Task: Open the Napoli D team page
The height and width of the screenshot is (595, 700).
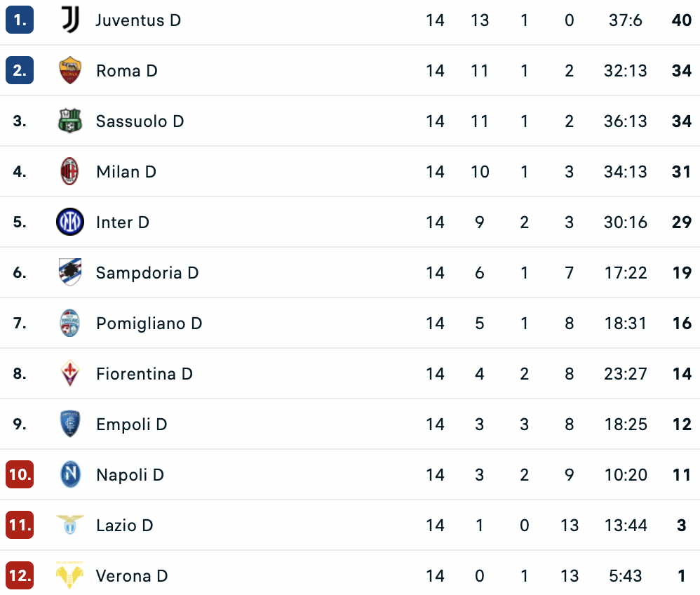Action: click(130, 474)
